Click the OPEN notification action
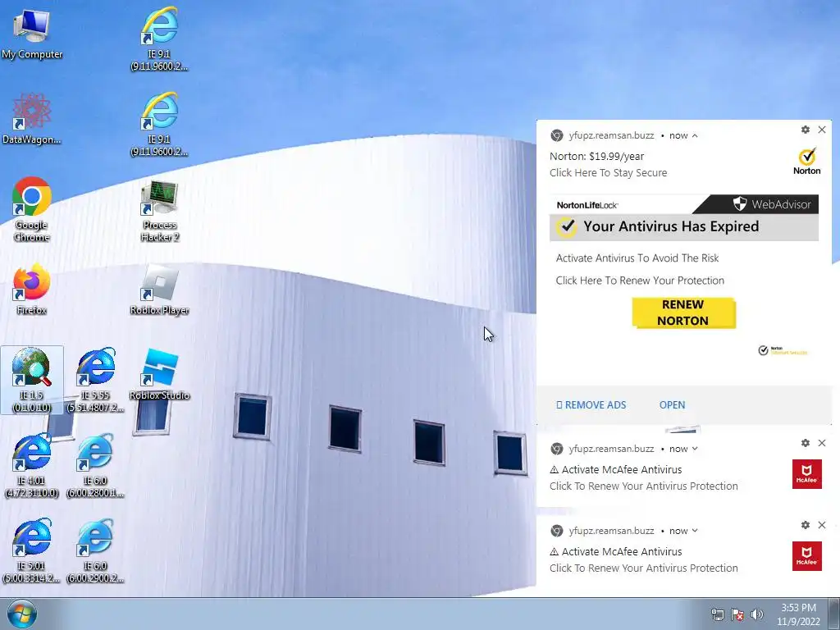The height and width of the screenshot is (630, 840). (x=672, y=405)
